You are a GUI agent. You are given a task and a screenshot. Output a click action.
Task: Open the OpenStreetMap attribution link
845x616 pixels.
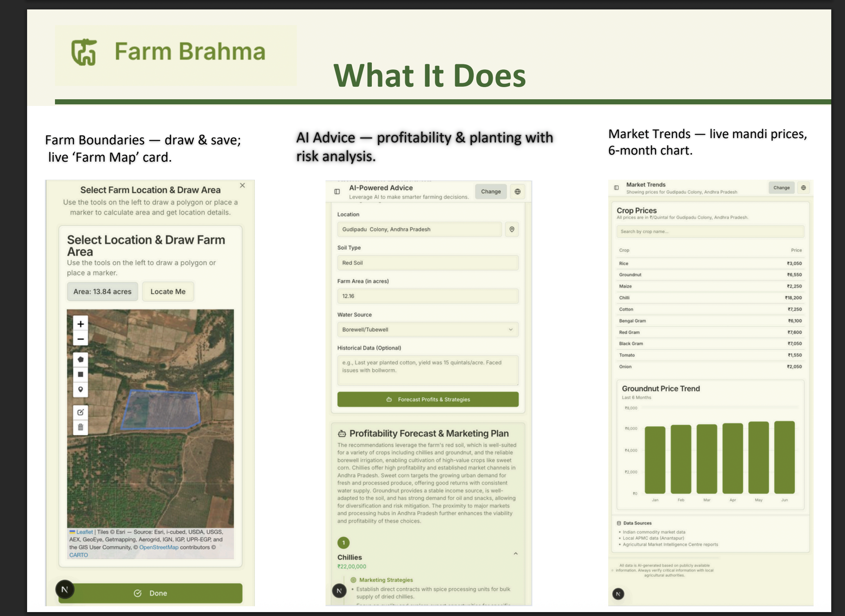(x=159, y=547)
